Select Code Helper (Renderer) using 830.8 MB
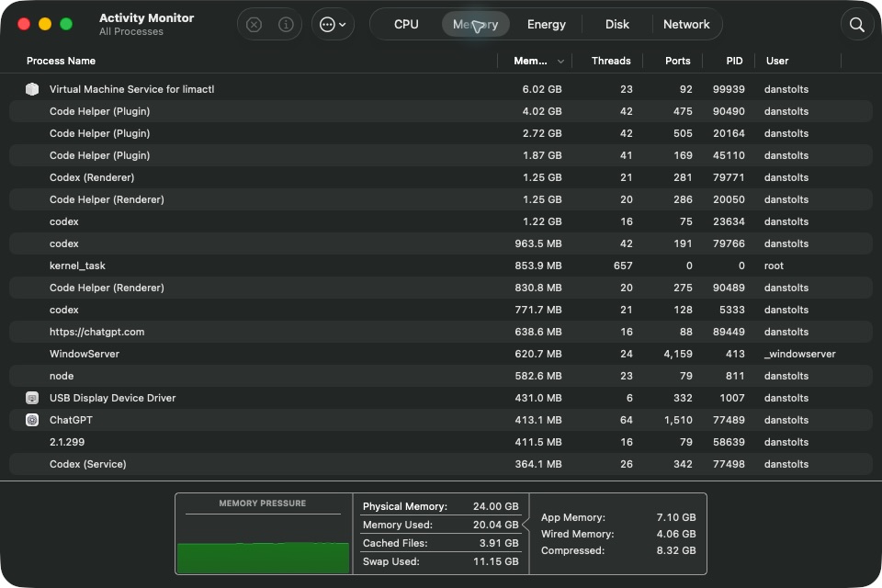Viewport: 882px width, 588px height. coord(440,288)
